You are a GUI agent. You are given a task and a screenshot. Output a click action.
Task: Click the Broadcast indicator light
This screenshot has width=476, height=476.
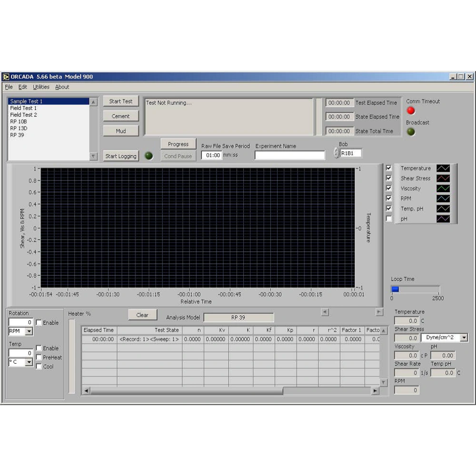(x=411, y=132)
